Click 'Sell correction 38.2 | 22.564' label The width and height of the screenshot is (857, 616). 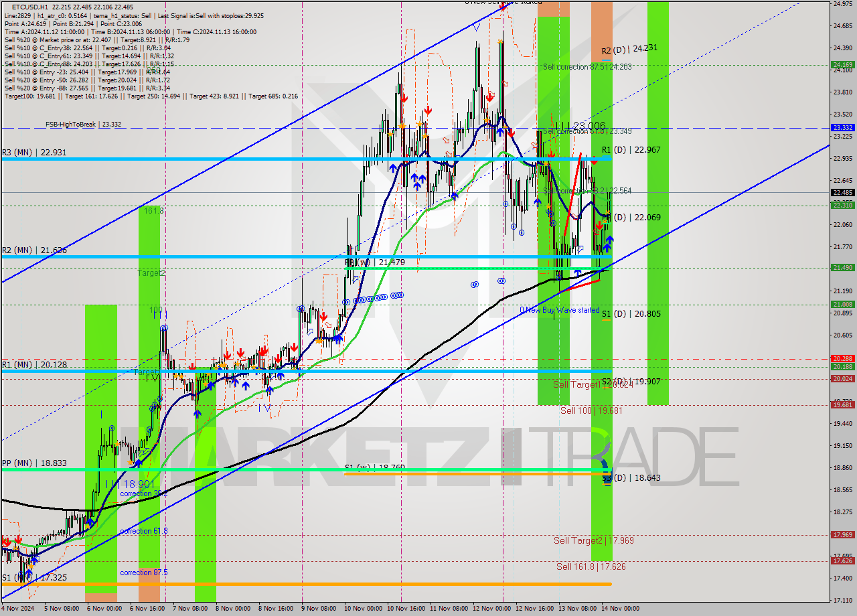(x=587, y=191)
